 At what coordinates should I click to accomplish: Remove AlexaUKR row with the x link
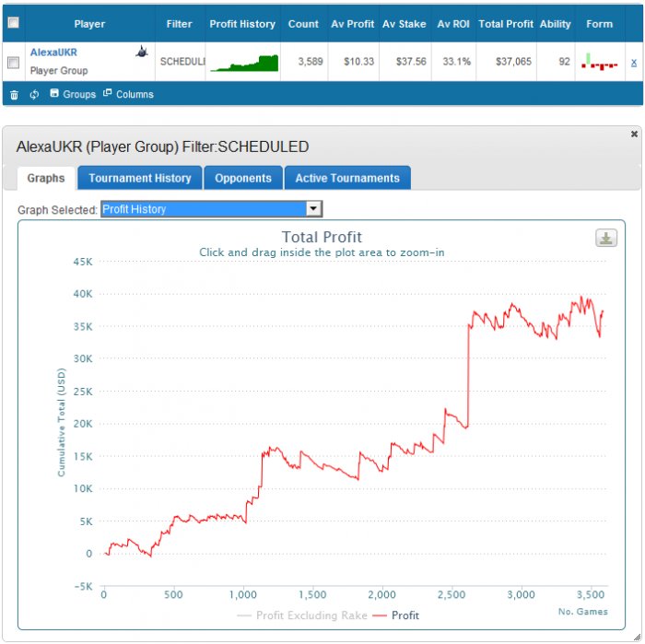click(634, 63)
